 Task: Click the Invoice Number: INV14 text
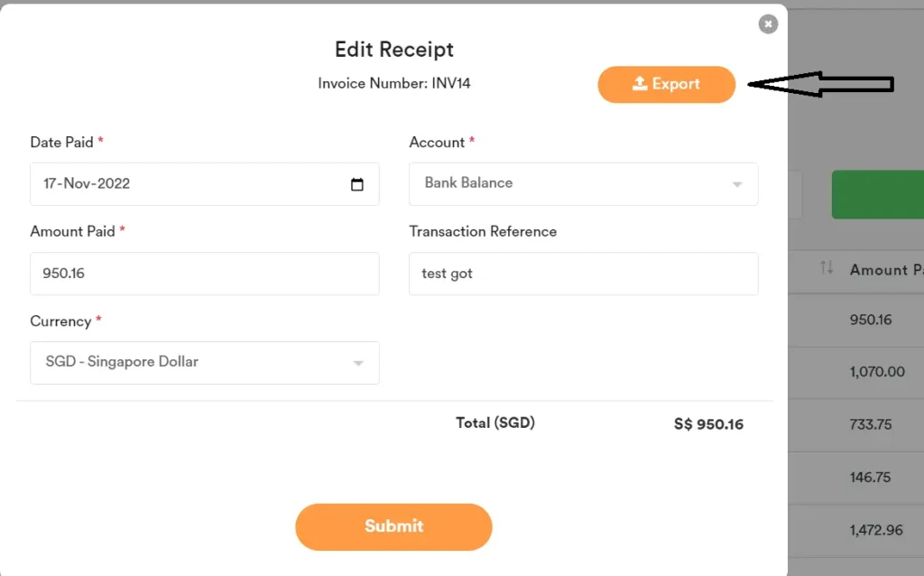tap(394, 83)
